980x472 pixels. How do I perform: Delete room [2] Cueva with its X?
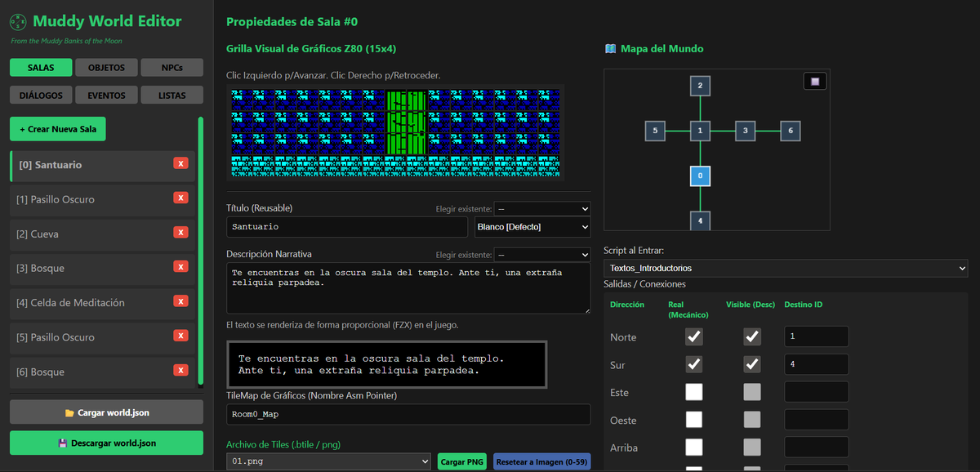[x=181, y=232]
